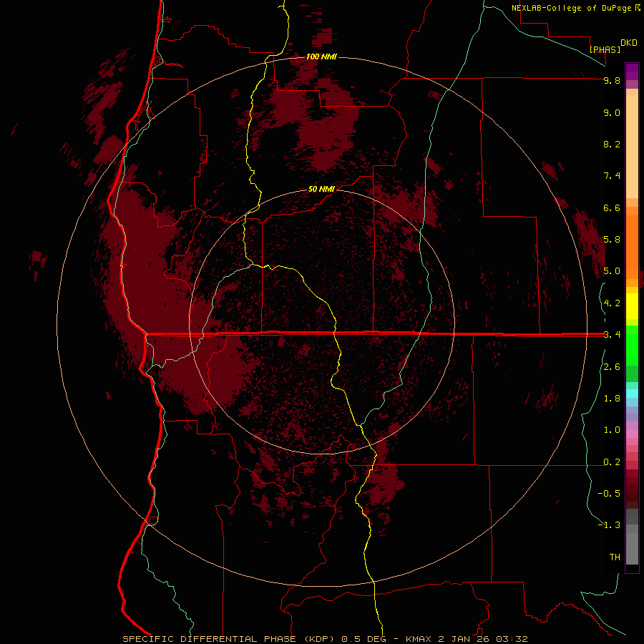Click the 4.2 legend value

pos(612,303)
